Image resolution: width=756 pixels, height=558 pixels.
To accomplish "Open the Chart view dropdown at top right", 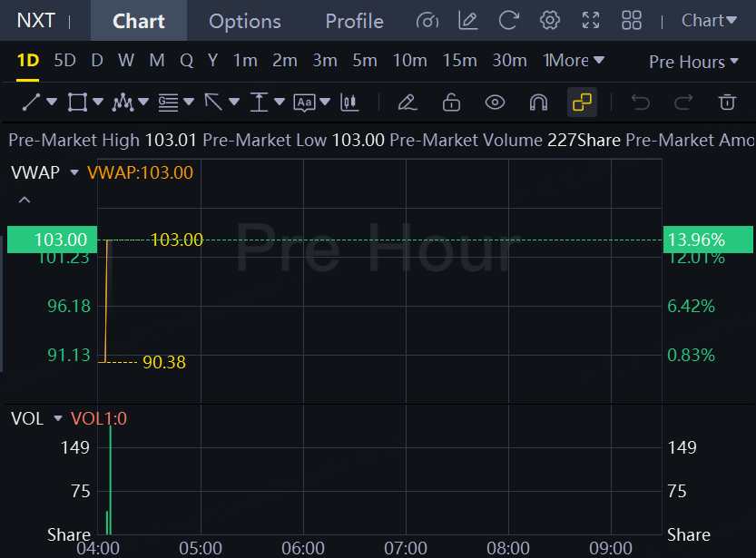I will [709, 21].
